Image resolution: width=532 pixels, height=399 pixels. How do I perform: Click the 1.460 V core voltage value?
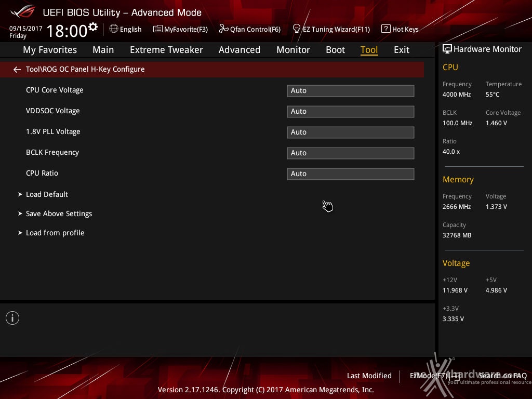496,123
